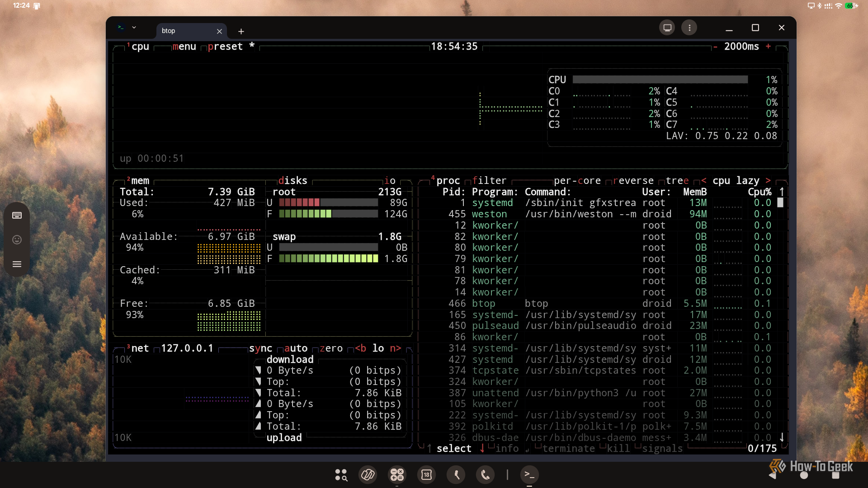Viewport: 868px width, 488px height.
Task: Close the btop tab
Action: pyautogui.click(x=219, y=31)
